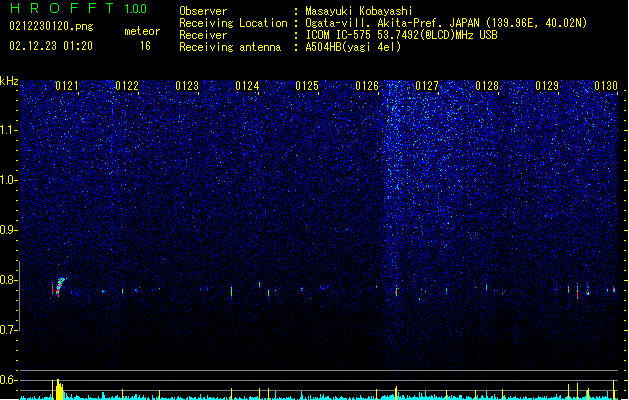This screenshot has height=400, width=629.
Task: Click the bright meteor echo near 0121
Action: (x=60, y=286)
